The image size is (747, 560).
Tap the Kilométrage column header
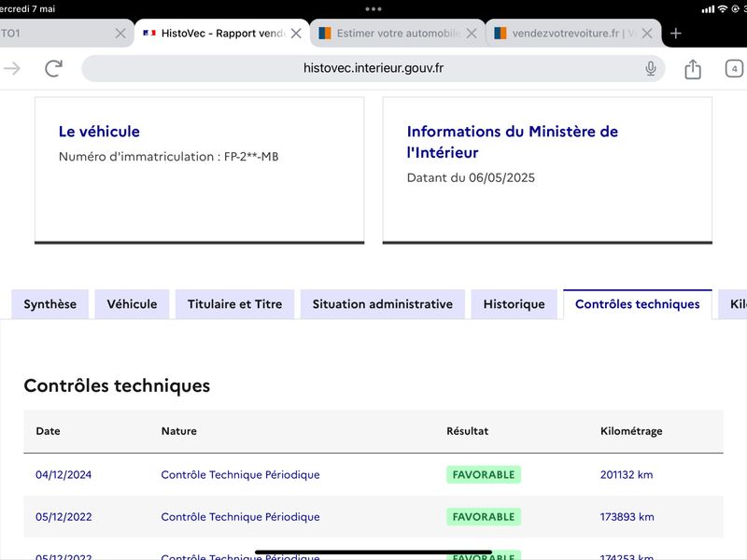pyautogui.click(x=631, y=431)
